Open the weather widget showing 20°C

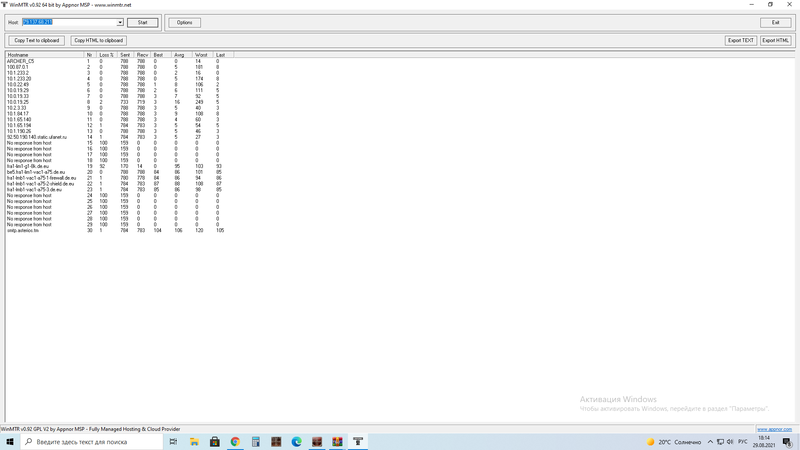coord(674,442)
